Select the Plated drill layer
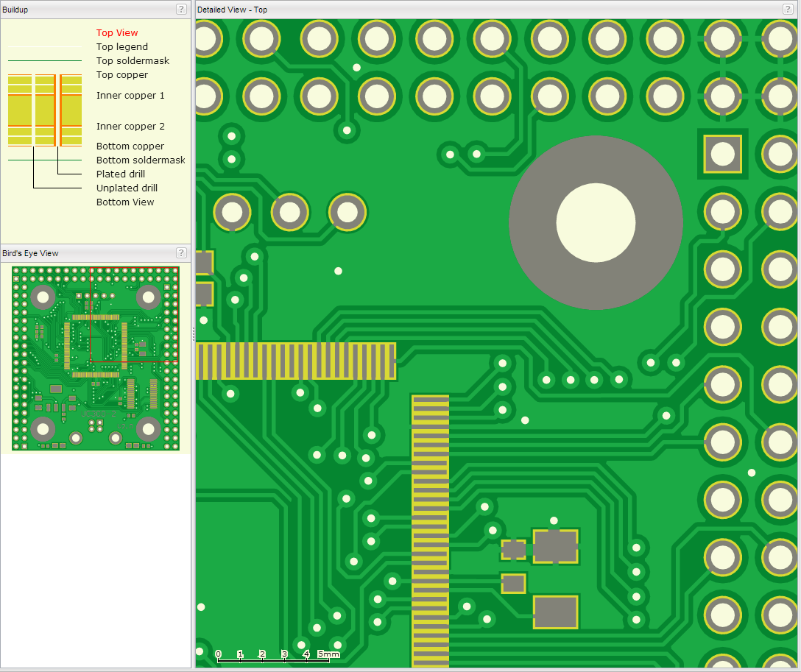The height and width of the screenshot is (672, 801). click(121, 174)
